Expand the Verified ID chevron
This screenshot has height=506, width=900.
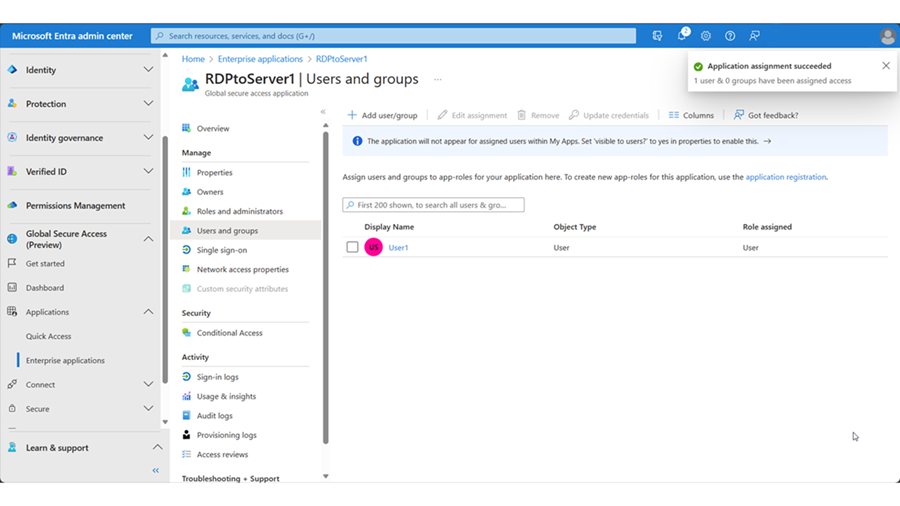148,171
